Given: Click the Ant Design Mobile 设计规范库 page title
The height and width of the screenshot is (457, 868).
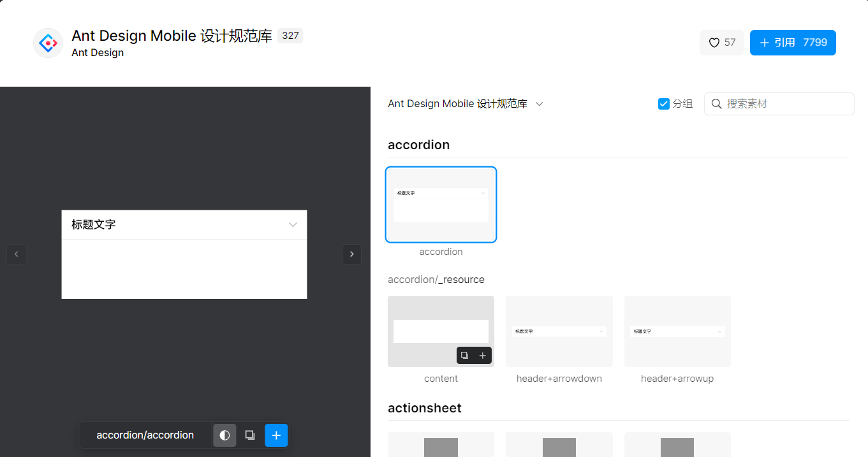Looking at the screenshot, I should click(x=172, y=36).
